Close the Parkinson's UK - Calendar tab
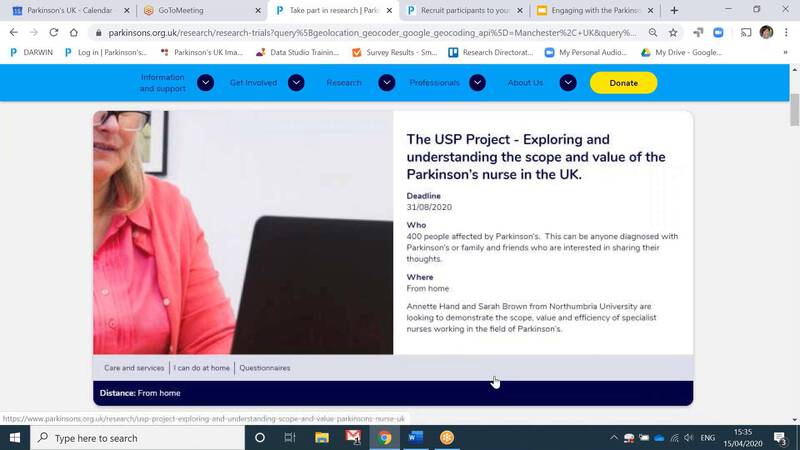This screenshot has height=450, width=800. (127, 10)
